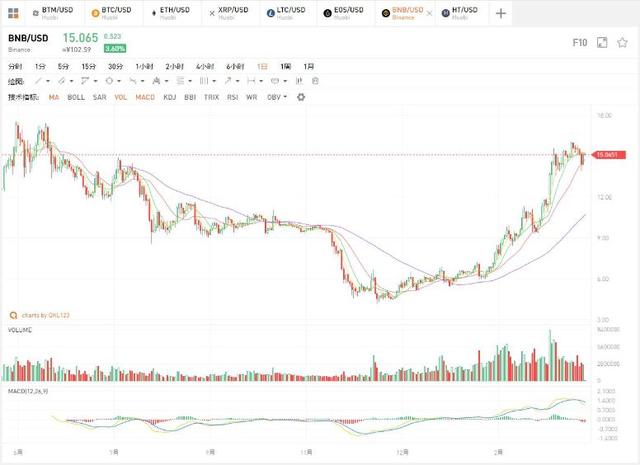Expand the pitchfork tool options
This screenshot has height=465, width=640.
(166, 81)
